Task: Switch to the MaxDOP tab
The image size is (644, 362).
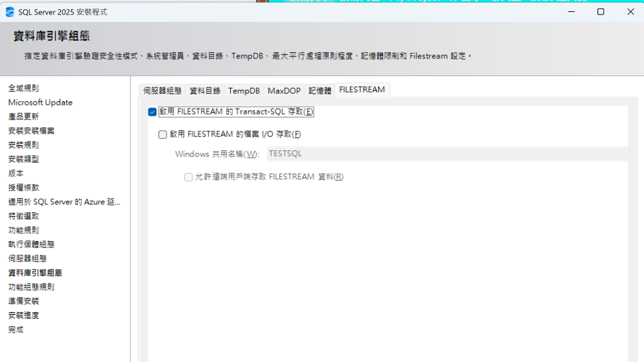Action: click(x=284, y=90)
